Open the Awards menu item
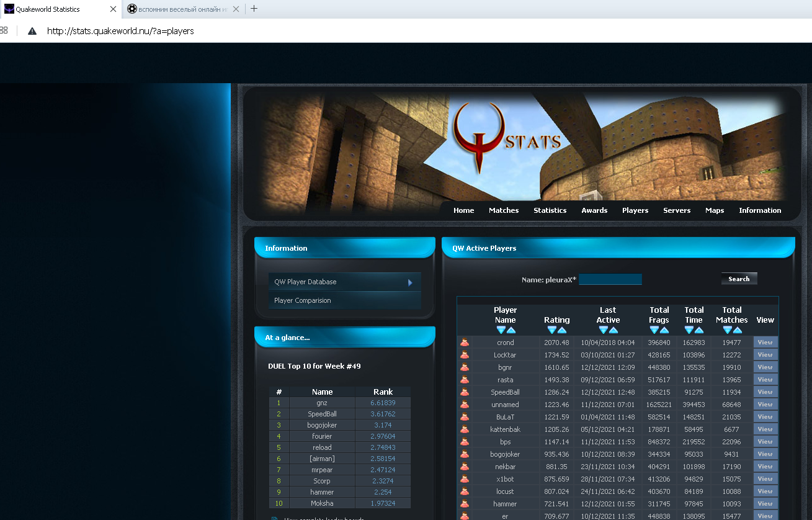 coord(594,210)
